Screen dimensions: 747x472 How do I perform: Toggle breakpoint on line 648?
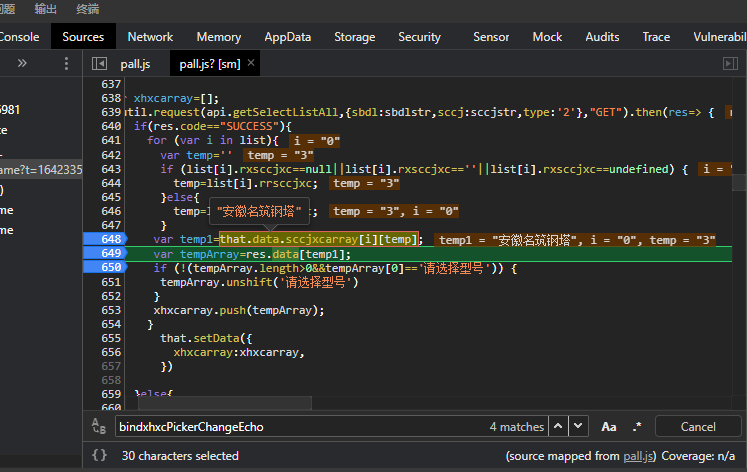point(105,239)
